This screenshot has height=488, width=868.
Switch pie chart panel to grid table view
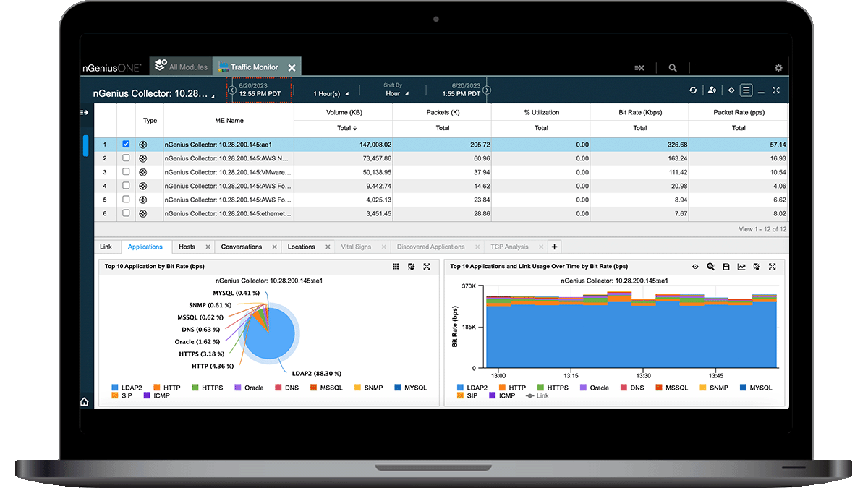[x=396, y=267]
